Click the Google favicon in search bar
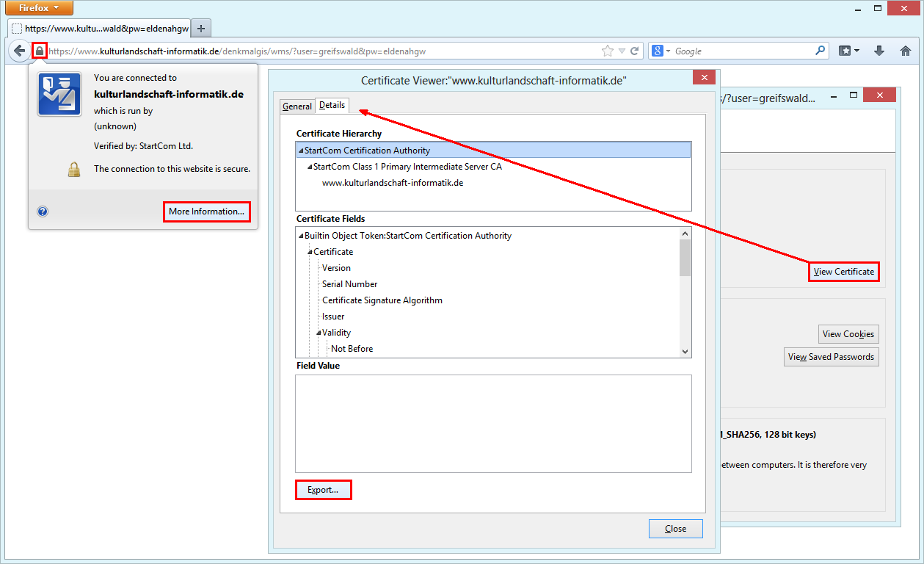Screen dimensions: 924x564 658,50
